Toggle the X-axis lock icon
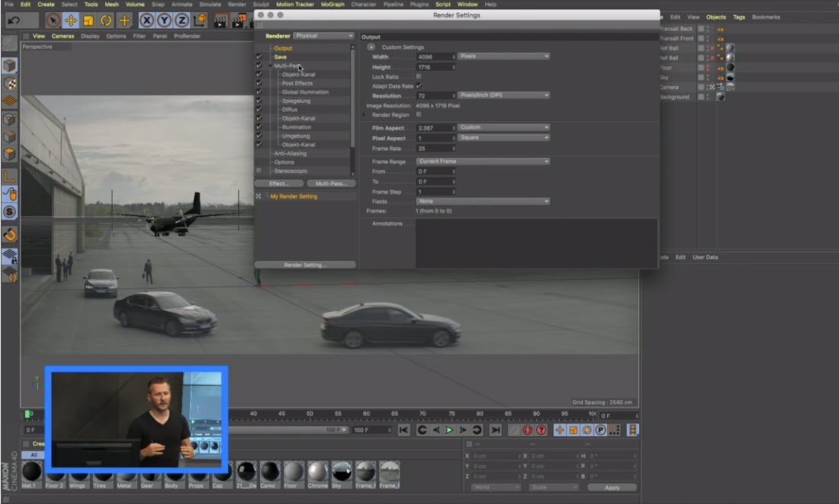Image resolution: width=839 pixels, height=504 pixels. tap(146, 21)
